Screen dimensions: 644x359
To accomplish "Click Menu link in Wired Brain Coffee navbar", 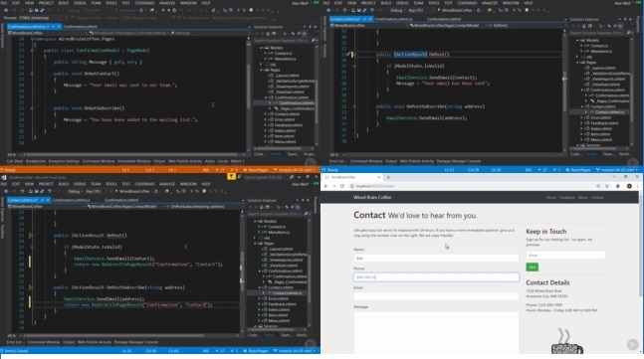I will [x=582, y=197].
